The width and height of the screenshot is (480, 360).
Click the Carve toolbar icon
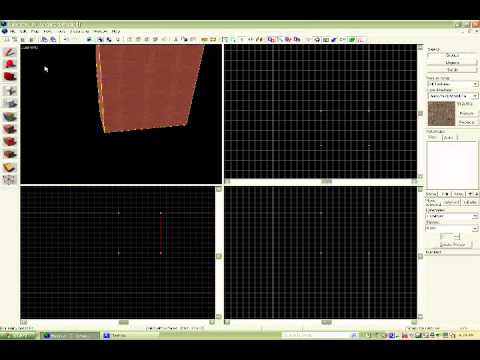(89, 39)
